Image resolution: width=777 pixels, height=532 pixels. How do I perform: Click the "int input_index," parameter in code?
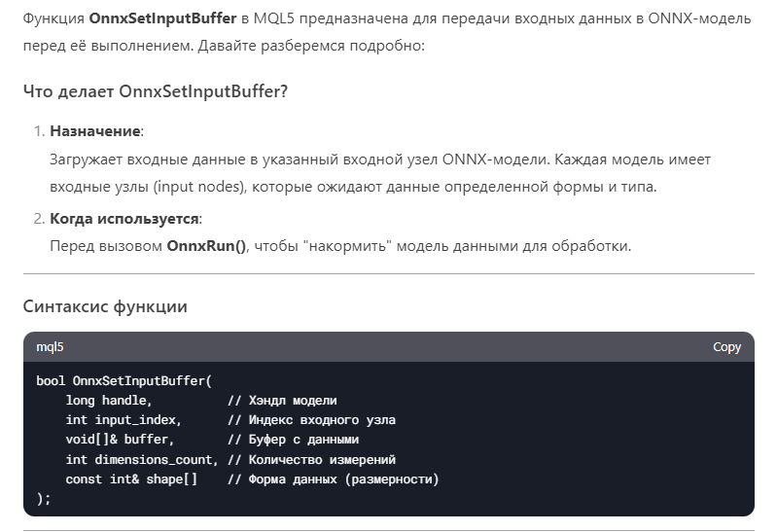pos(124,420)
